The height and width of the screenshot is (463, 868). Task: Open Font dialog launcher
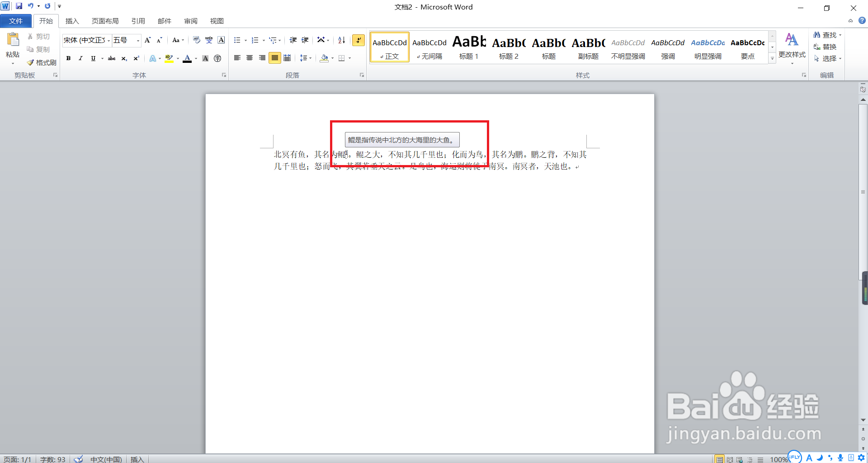(224, 75)
